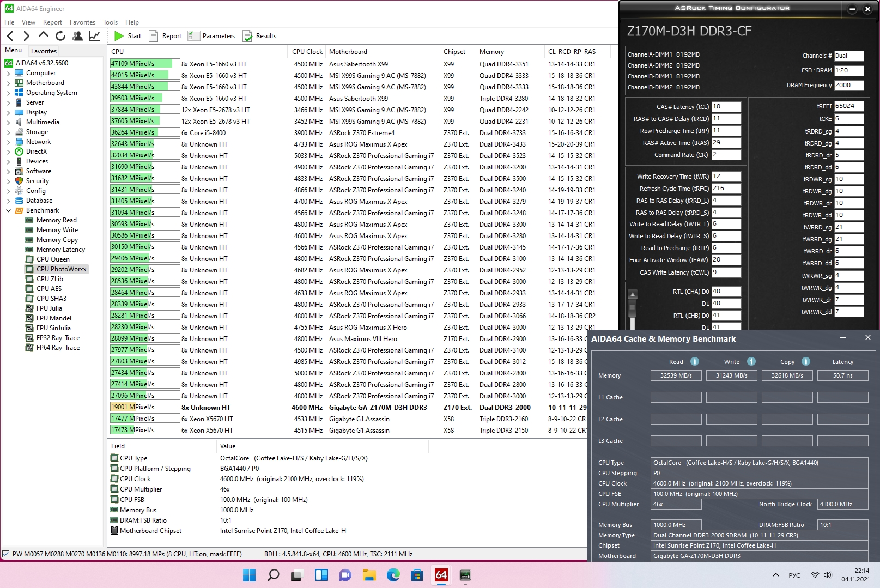Select the highlighted 19001 MPixel/s result row
Image resolution: width=880 pixels, height=588 pixels.
pyautogui.click(x=348, y=408)
